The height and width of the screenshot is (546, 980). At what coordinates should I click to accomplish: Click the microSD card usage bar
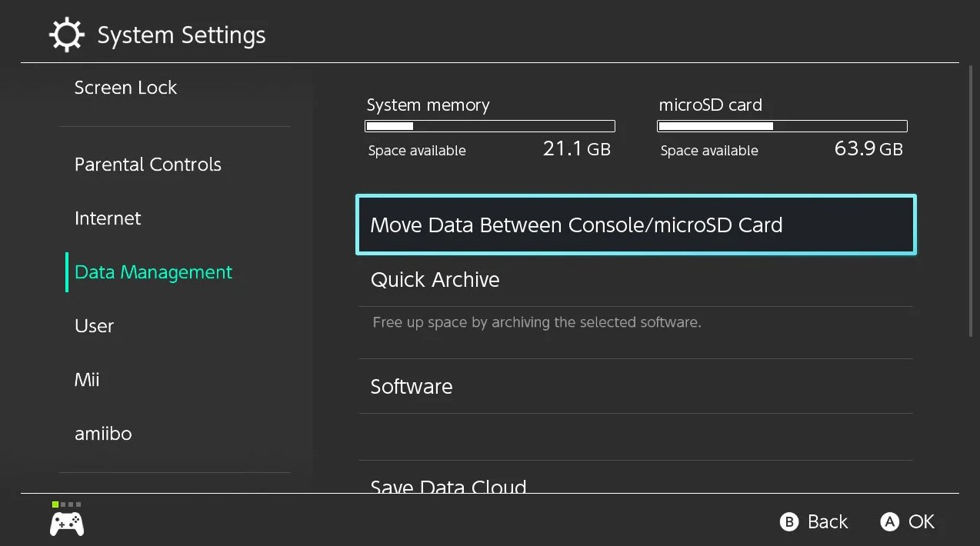click(x=782, y=126)
